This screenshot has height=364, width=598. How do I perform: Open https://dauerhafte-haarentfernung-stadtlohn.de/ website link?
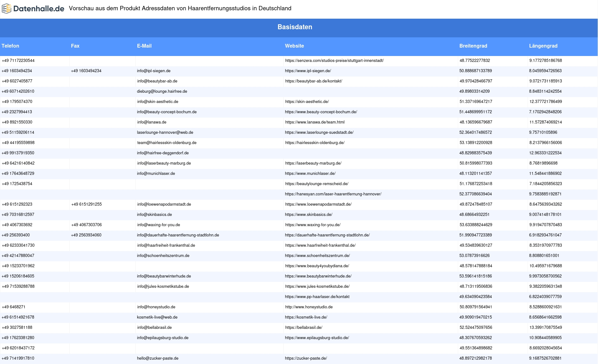(x=327, y=235)
